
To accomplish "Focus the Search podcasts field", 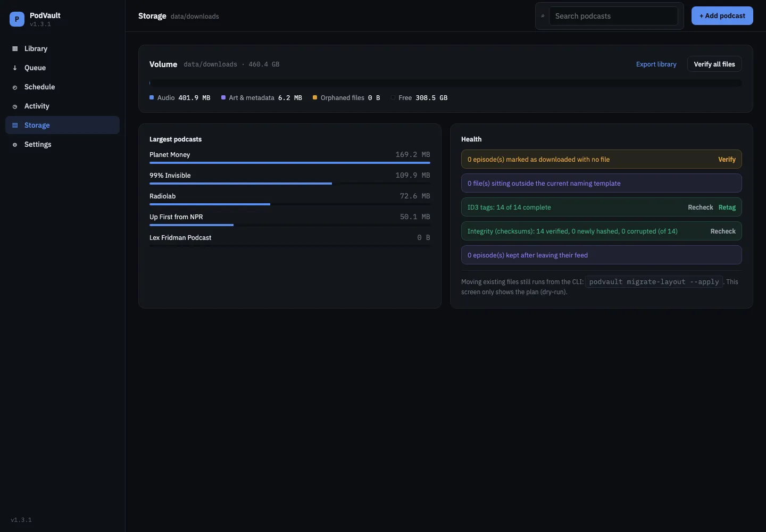I will 613,16.
